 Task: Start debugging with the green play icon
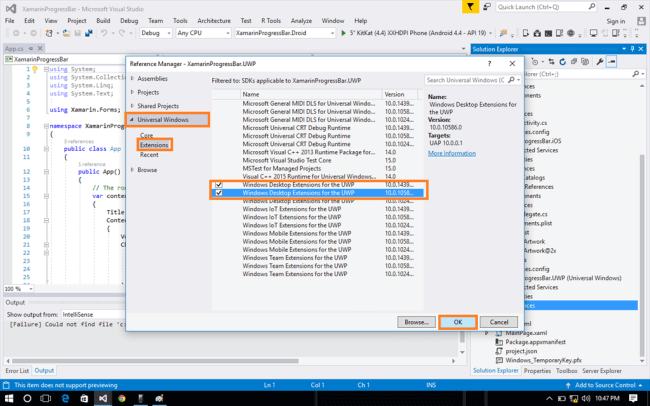click(343, 33)
